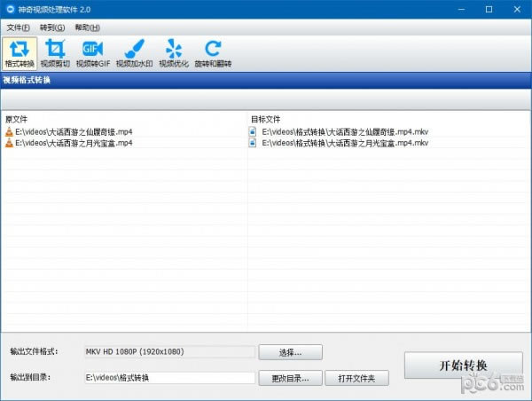Click the file icon of 仙履奇缘.mp4.mkv target
The height and width of the screenshot is (401, 532).
[x=253, y=131]
